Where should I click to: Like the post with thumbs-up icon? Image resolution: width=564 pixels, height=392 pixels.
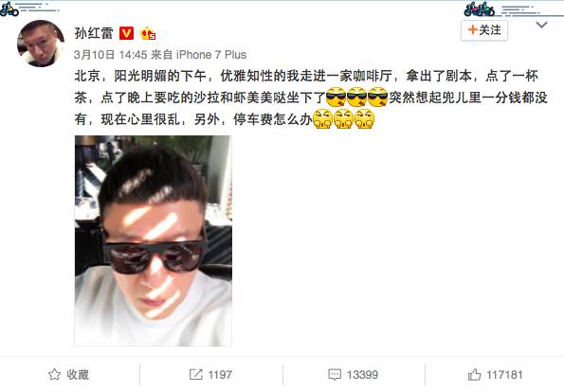[474, 374]
